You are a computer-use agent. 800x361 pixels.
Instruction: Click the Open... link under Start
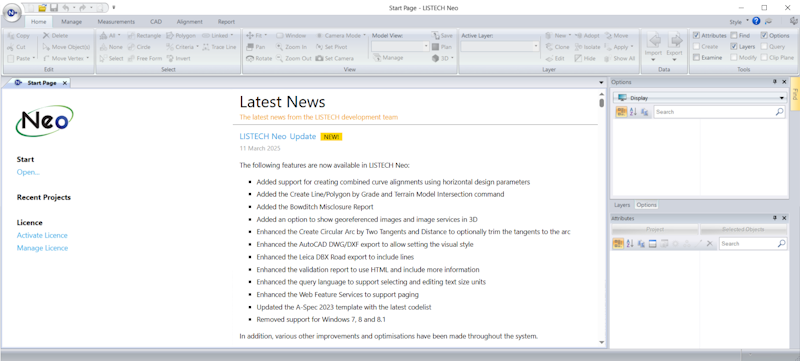click(28, 172)
